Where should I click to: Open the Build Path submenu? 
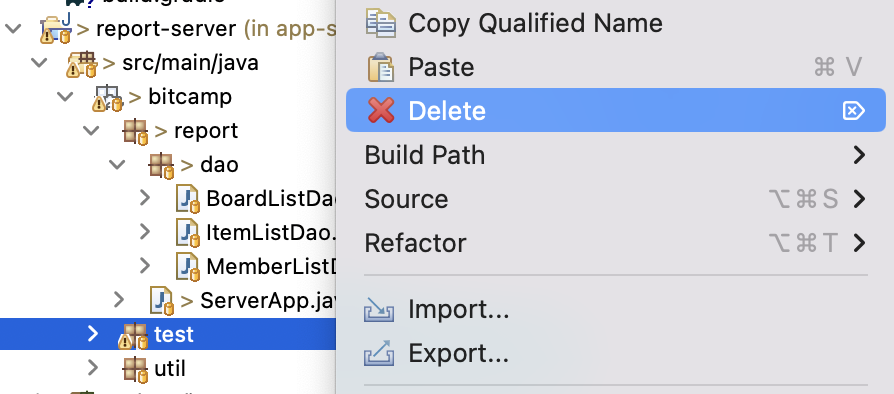tap(616, 155)
